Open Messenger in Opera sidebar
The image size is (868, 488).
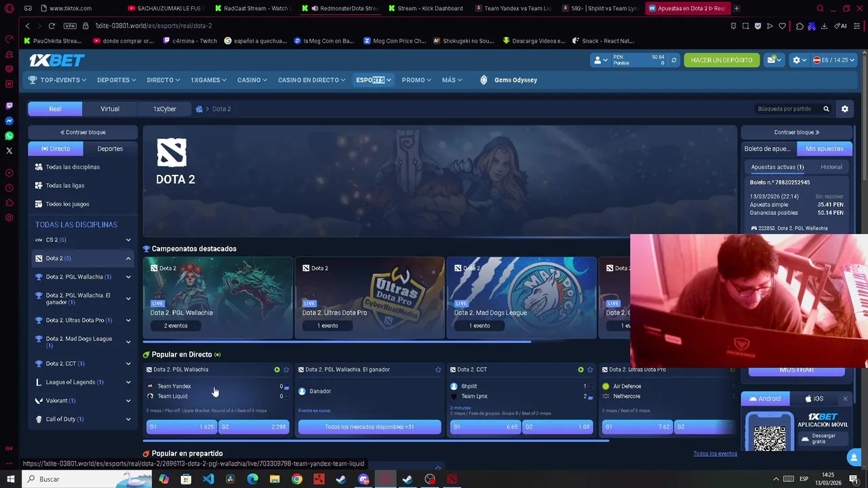tap(9, 121)
